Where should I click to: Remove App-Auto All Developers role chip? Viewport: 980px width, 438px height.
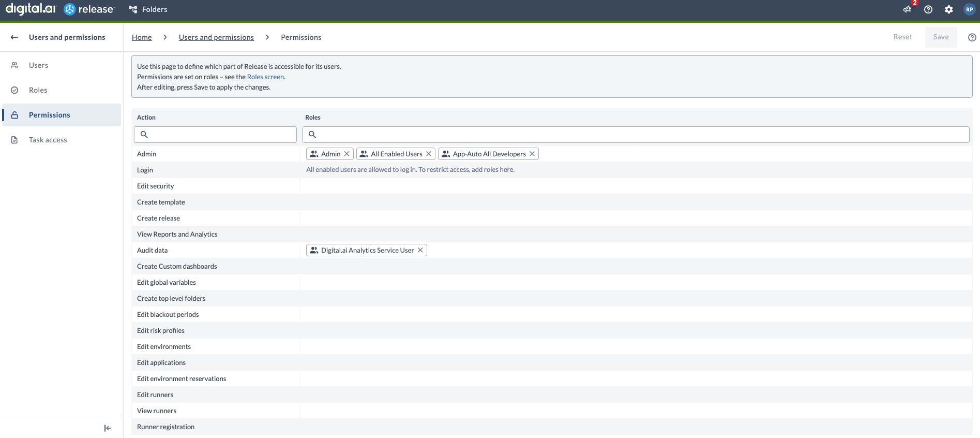(x=532, y=154)
